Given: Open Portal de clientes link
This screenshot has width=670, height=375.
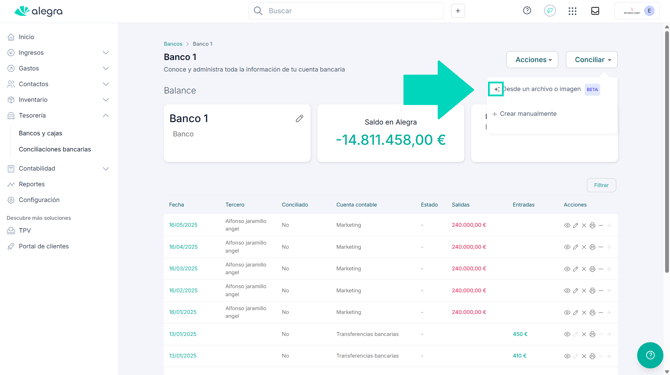Looking at the screenshot, I should pyautogui.click(x=43, y=246).
